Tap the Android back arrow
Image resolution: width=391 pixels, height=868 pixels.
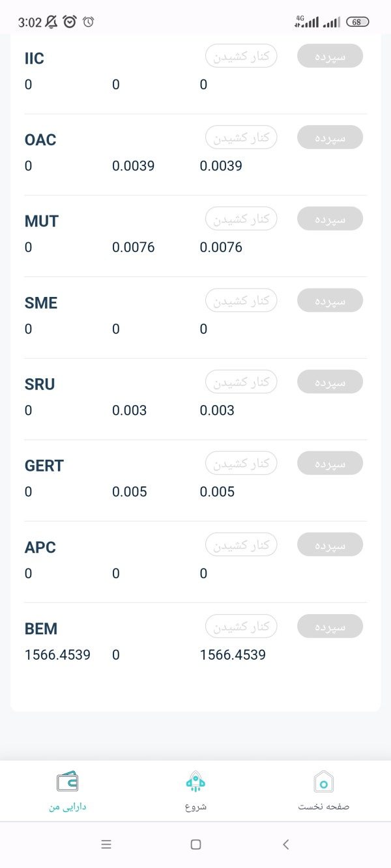[x=285, y=845]
